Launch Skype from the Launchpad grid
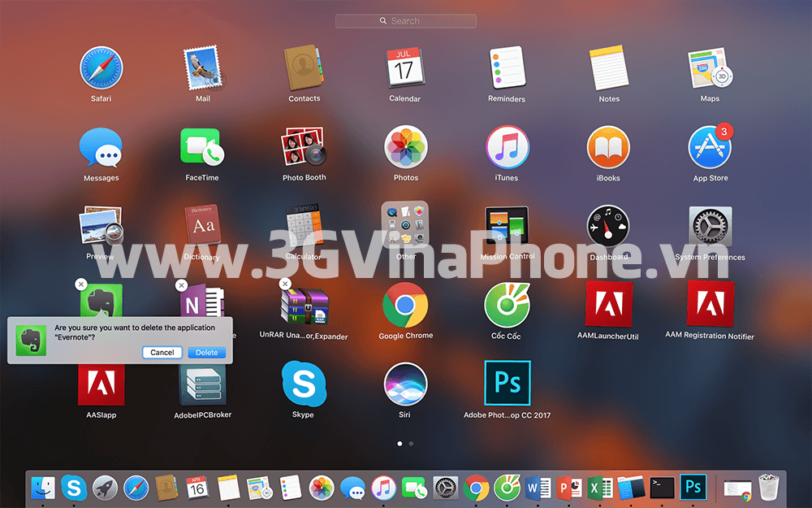Screen dimensions: 812x508 click(304, 384)
